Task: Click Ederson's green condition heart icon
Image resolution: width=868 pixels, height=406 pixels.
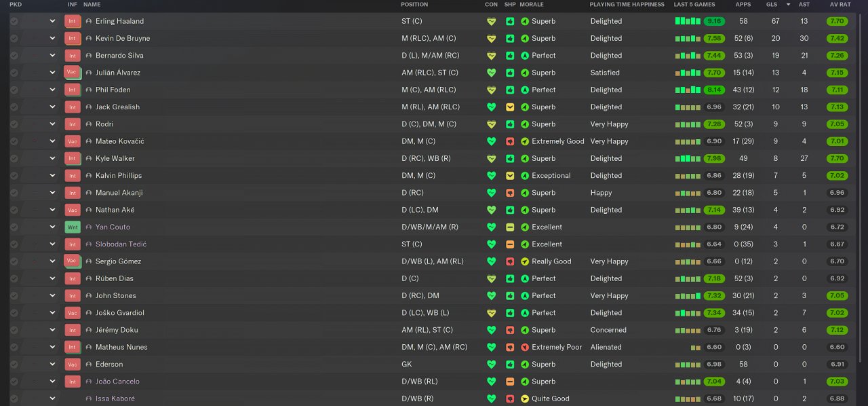Action: coord(492,364)
